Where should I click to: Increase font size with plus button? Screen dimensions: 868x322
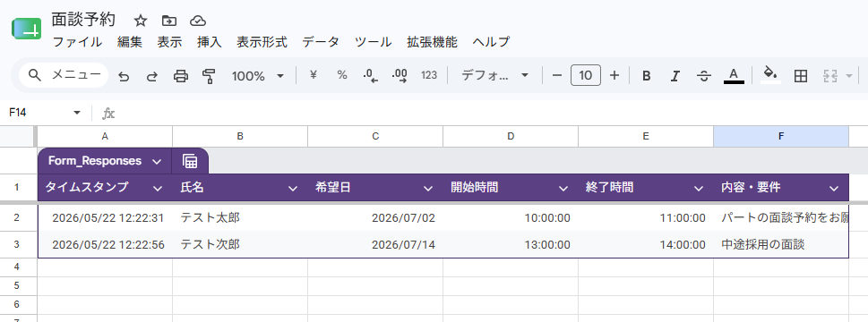614,76
